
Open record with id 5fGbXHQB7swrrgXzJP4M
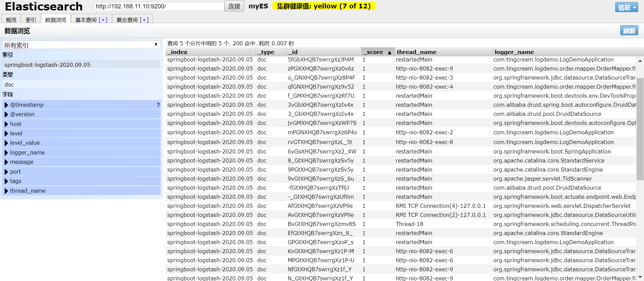[320, 59]
